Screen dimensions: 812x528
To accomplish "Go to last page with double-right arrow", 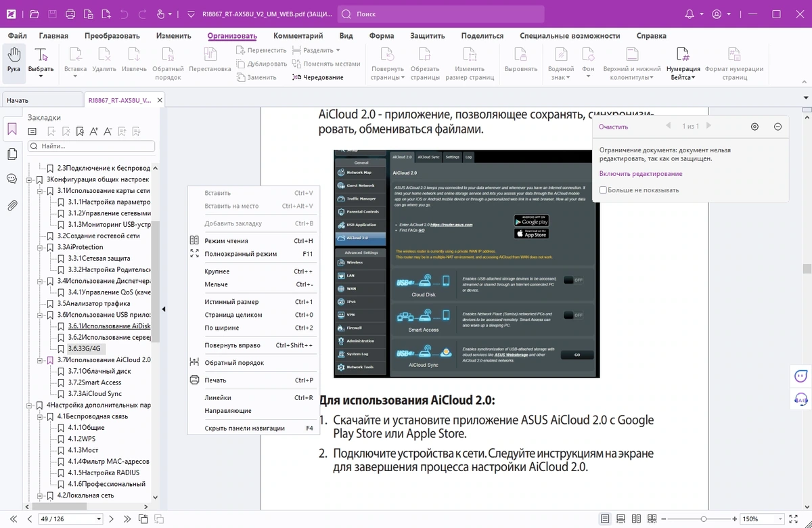I will 127,519.
